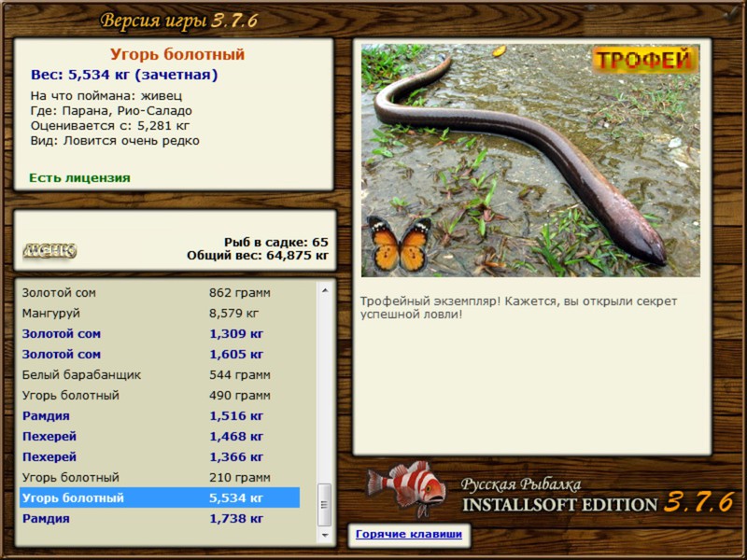Click the swamp eel trophy photo
747x560 pixels.
coord(530,161)
